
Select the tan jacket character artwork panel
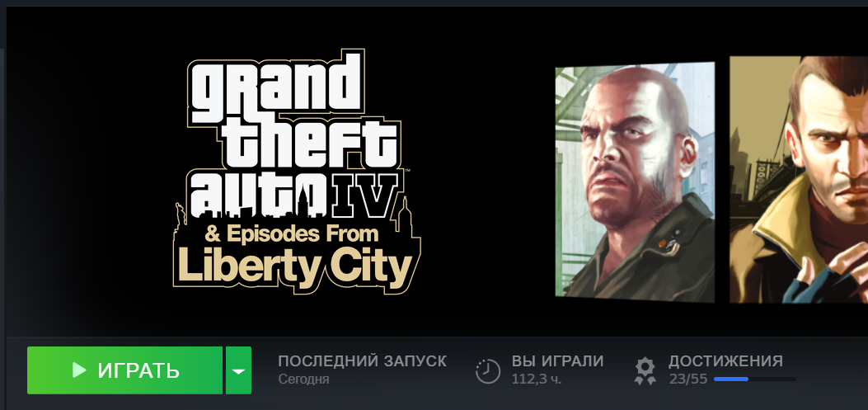(799, 180)
